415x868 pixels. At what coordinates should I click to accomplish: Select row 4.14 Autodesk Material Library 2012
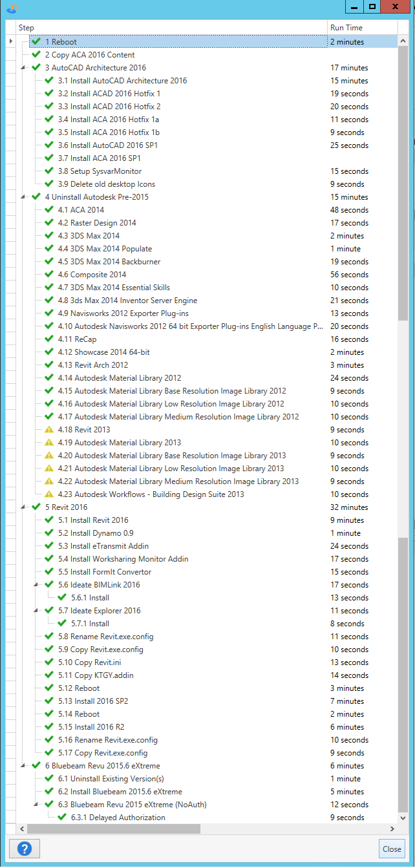[207, 378]
